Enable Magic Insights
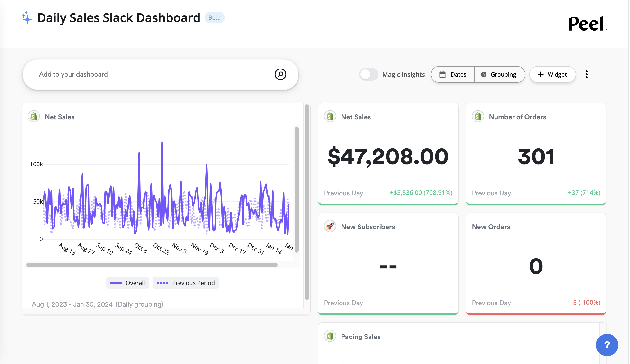Image resolution: width=630 pixels, height=364 pixels. (369, 74)
